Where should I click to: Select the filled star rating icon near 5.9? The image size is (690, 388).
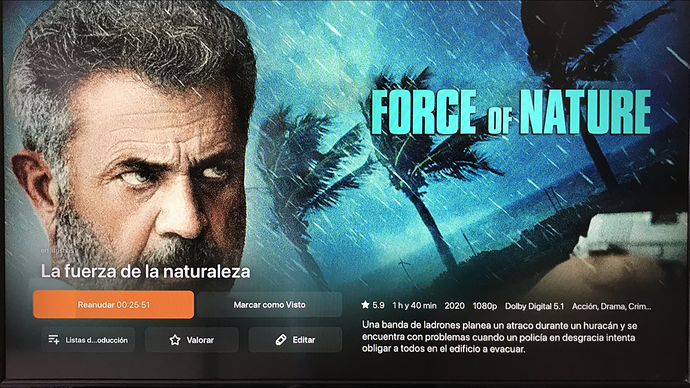coord(365,305)
